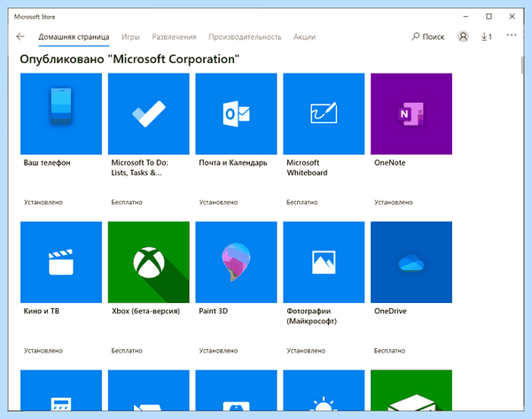Go back with the arrow icon
This screenshot has height=419, width=532.
tap(20, 36)
